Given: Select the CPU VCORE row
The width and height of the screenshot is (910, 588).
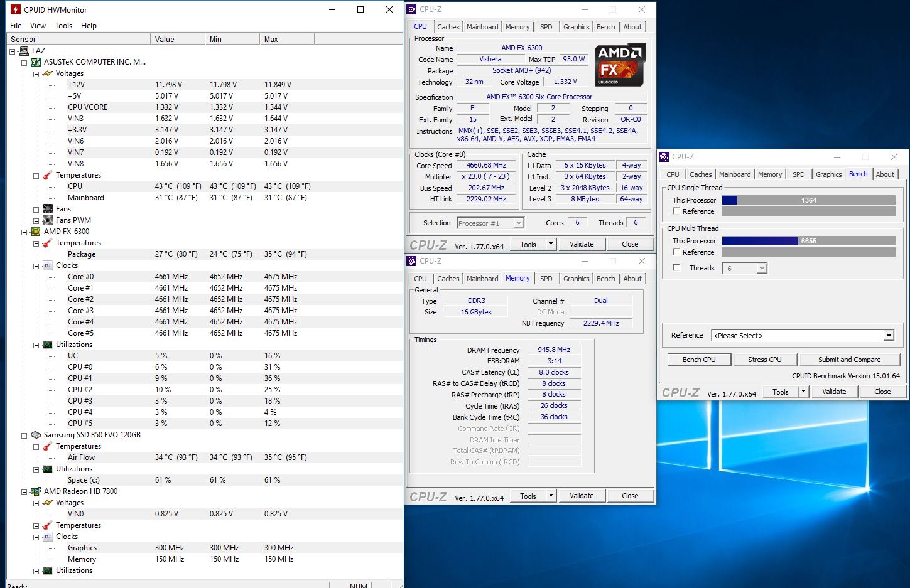Looking at the screenshot, I should pyautogui.click(x=205, y=107).
